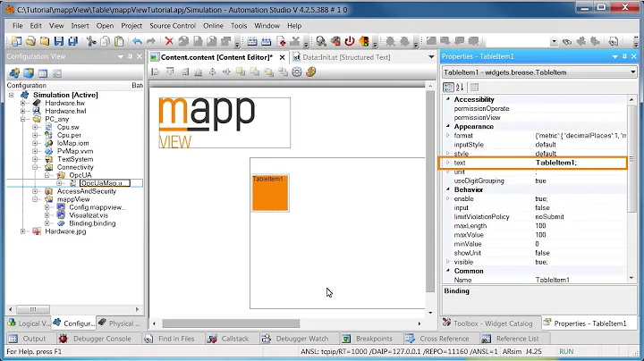Select Visualizat.vis in configuration tree
644x361 pixels.
(89, 215)
